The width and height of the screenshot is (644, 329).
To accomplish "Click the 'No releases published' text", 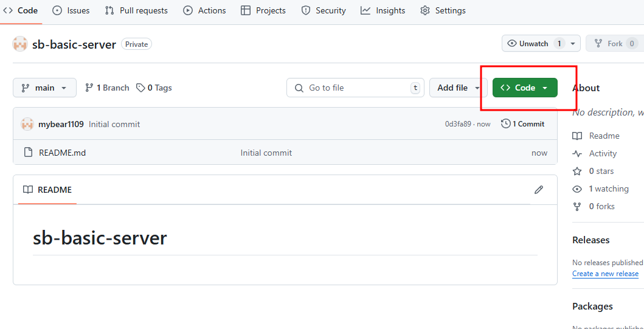I will tap(608, 263).
